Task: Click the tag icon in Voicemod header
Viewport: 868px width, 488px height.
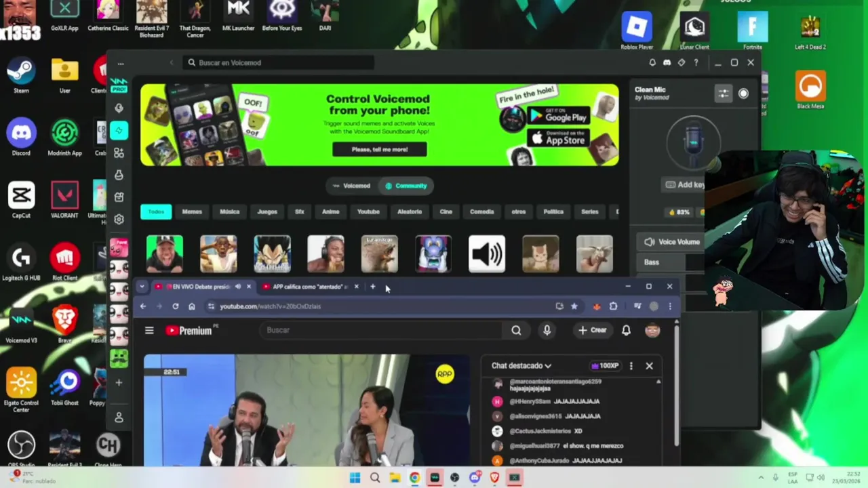Action: click(x=682, y=62)
